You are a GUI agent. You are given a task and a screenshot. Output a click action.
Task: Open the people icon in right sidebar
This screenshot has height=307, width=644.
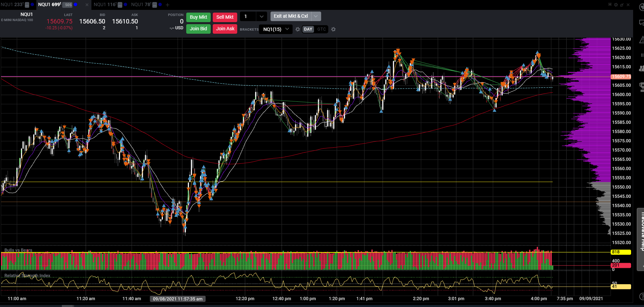pos(641,68)
